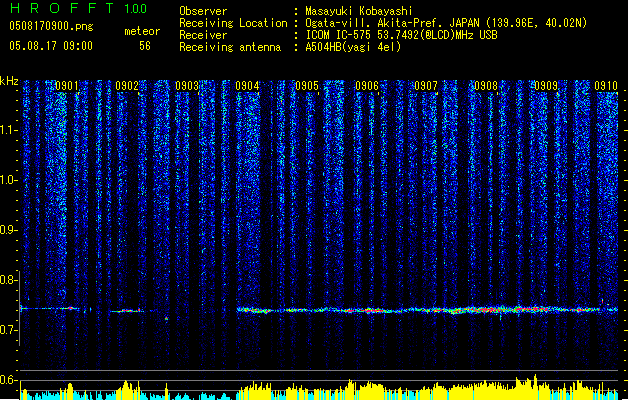Click the 0902 time marker
This screenshot has width=629, height=400.
(x=127, y=86)
